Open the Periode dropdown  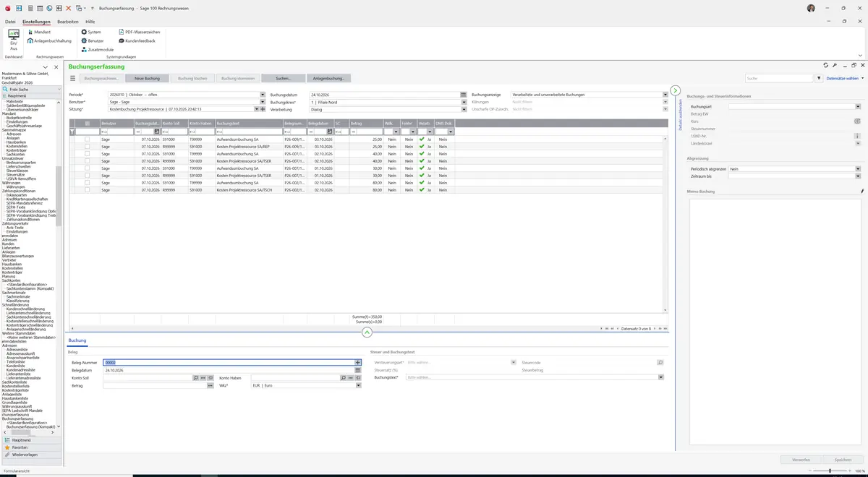coord(263,95)
